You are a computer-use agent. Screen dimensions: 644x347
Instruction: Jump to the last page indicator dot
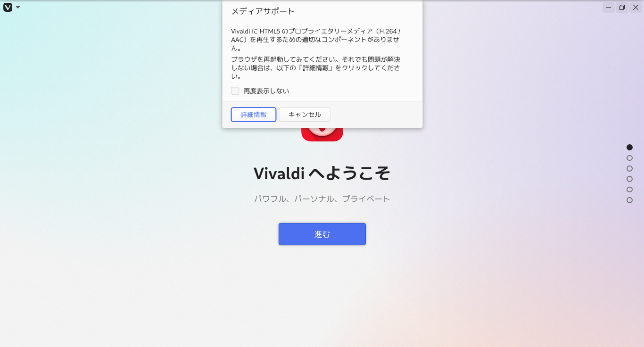pos(629,200)
